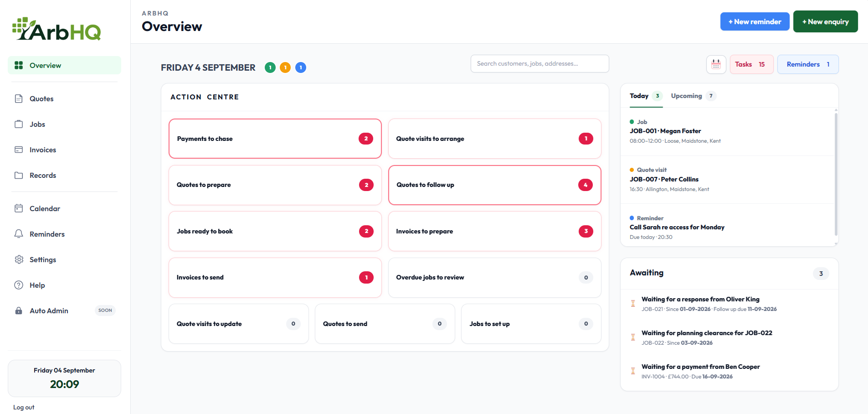Click the Log out link
This screenshot has width=868, height=414.
(x=24, y=407)
